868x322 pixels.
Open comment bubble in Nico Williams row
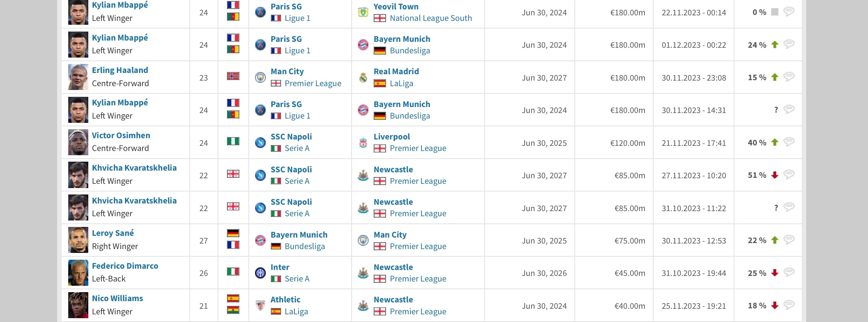[x=789, y=305]
